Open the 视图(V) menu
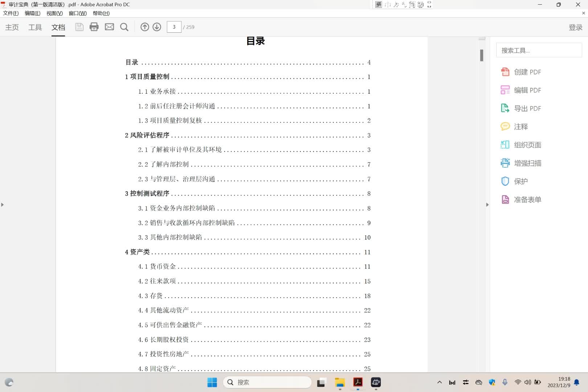588x392 pixels. click(x=54, y=13)
